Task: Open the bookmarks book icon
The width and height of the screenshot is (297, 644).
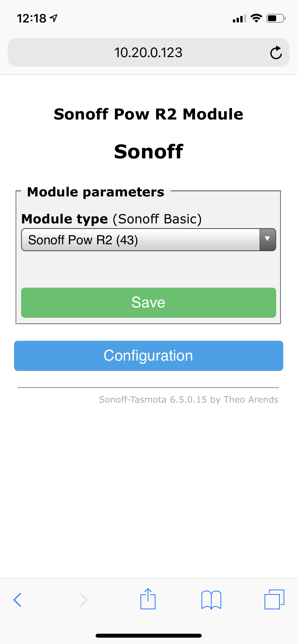Action: point(211,600)
